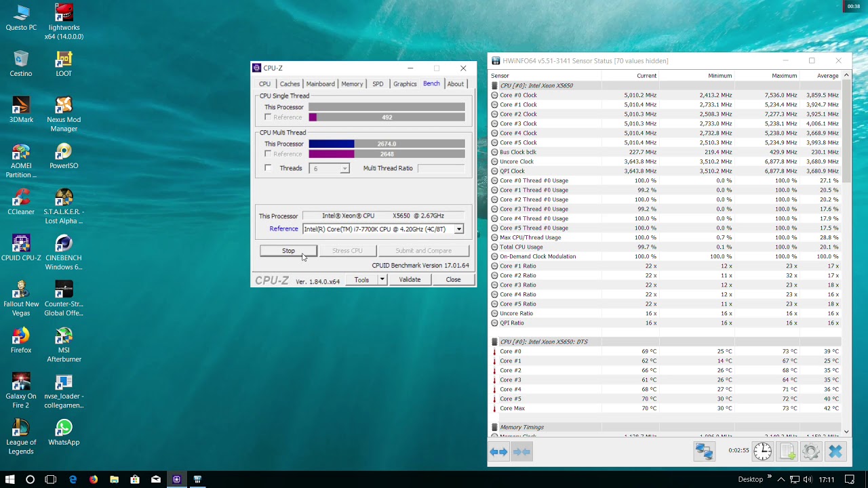The height and width of the screenshot is (488, 868).
Task: Enable the Threads checkbox in CPU-Z
Action: tap(268, 168)
